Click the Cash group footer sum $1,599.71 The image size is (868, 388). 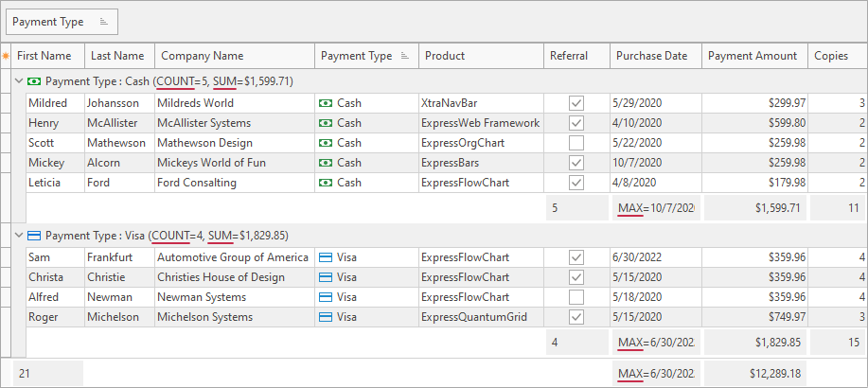coord(755,208)
